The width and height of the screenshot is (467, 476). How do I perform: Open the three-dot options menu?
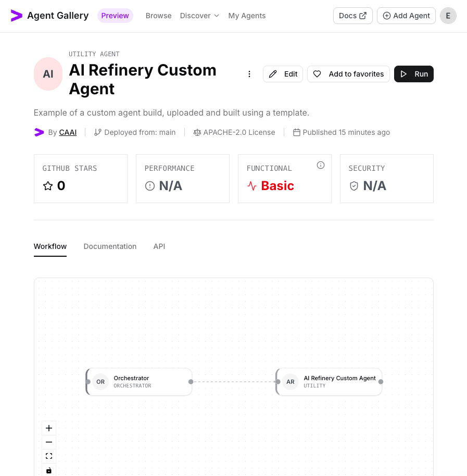coord(249,73)
